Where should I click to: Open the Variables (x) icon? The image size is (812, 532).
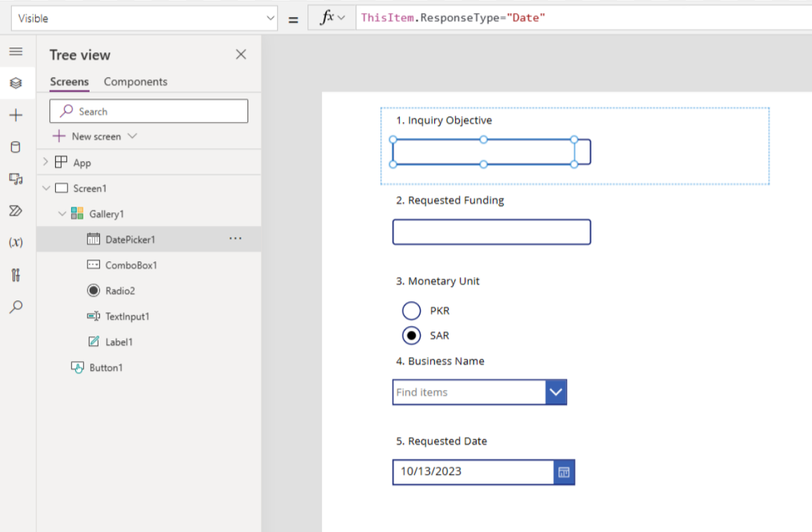15,243
